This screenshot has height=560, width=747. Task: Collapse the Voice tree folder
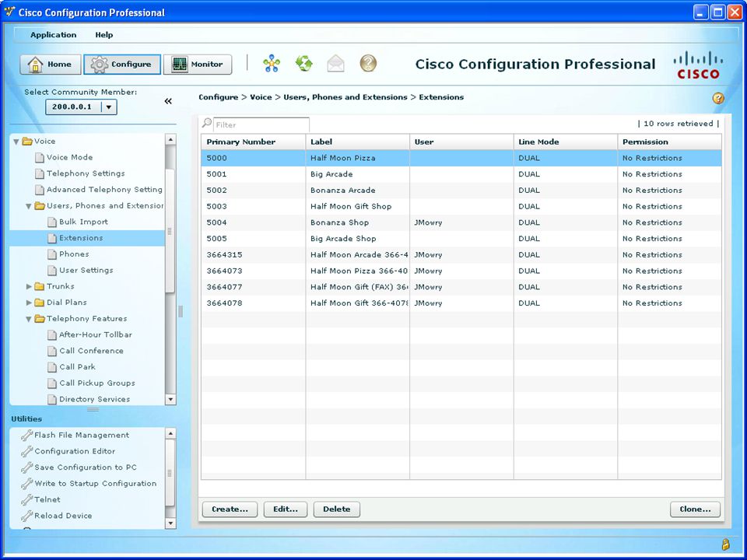[x=16, y=142]
